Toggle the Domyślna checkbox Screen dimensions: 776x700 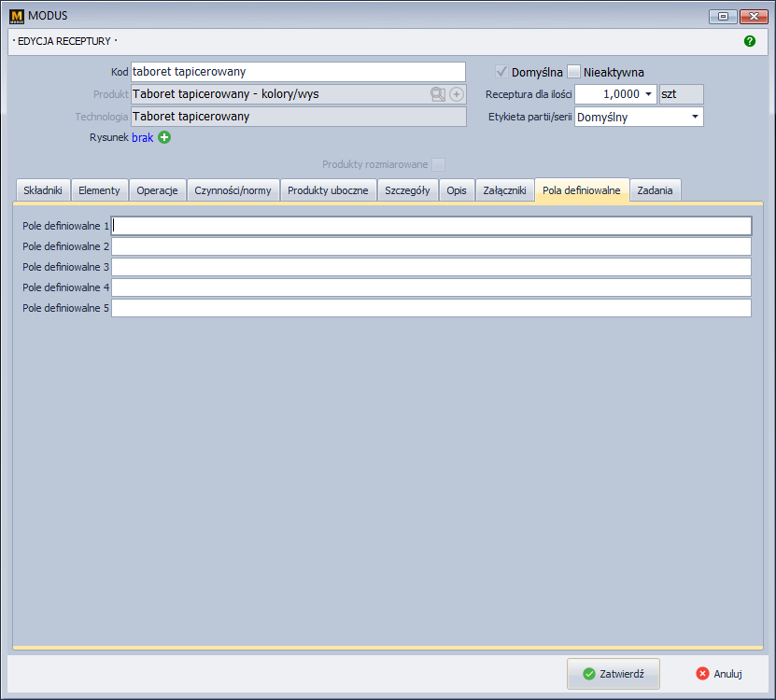[501, 72]
